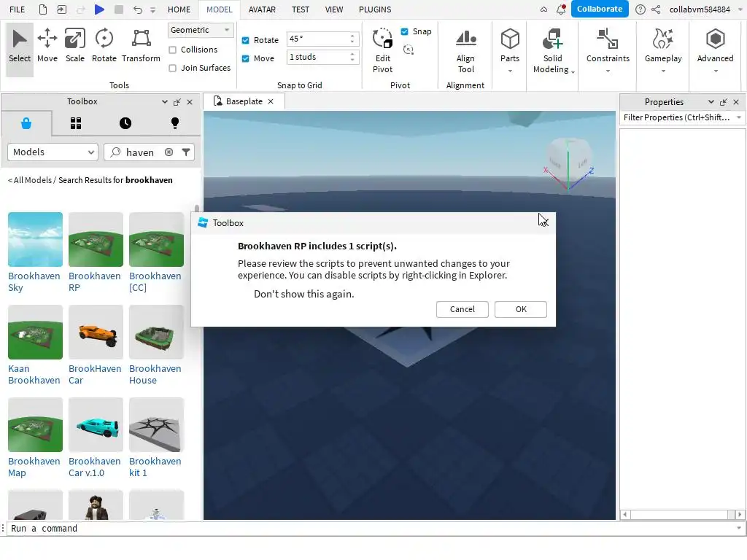Viewport: 747px width, 560px height.
Task: Switch to the HOME tab
Action: click(x=179, y=9)
